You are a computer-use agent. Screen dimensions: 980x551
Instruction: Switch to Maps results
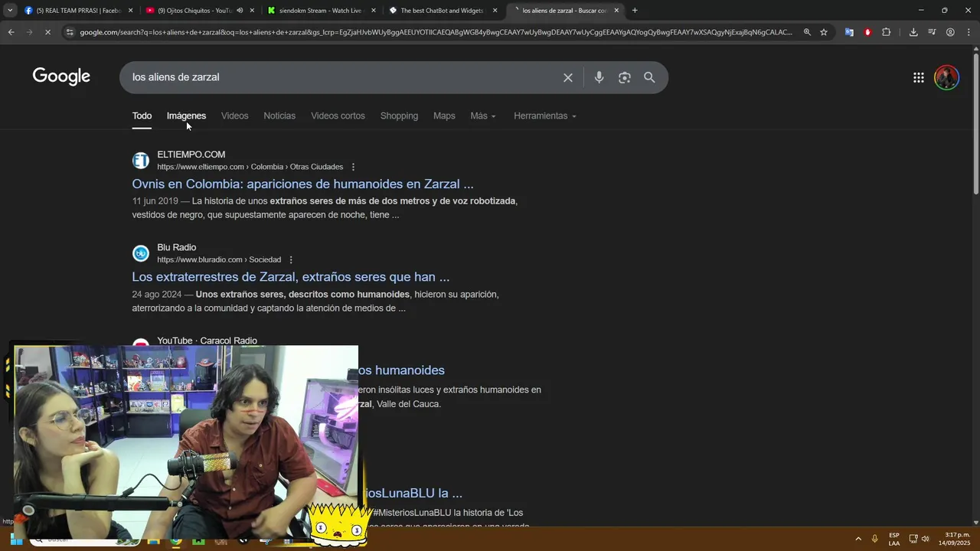click(444, 116)
